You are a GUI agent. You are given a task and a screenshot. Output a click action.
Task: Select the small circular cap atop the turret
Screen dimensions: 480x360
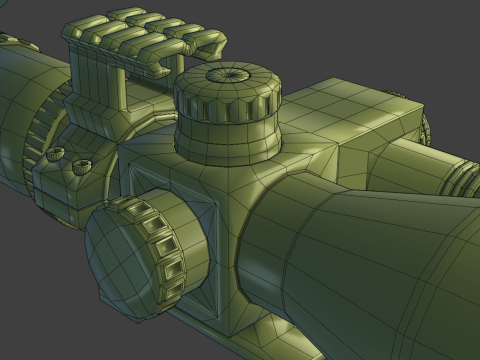[228, 75]
